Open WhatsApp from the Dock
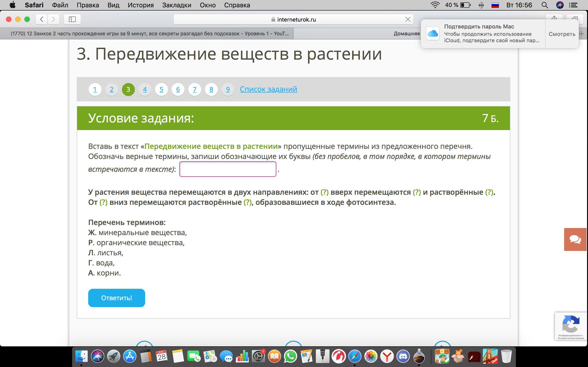The width and height of the screenshot is (588, 367). click(290, 356)
